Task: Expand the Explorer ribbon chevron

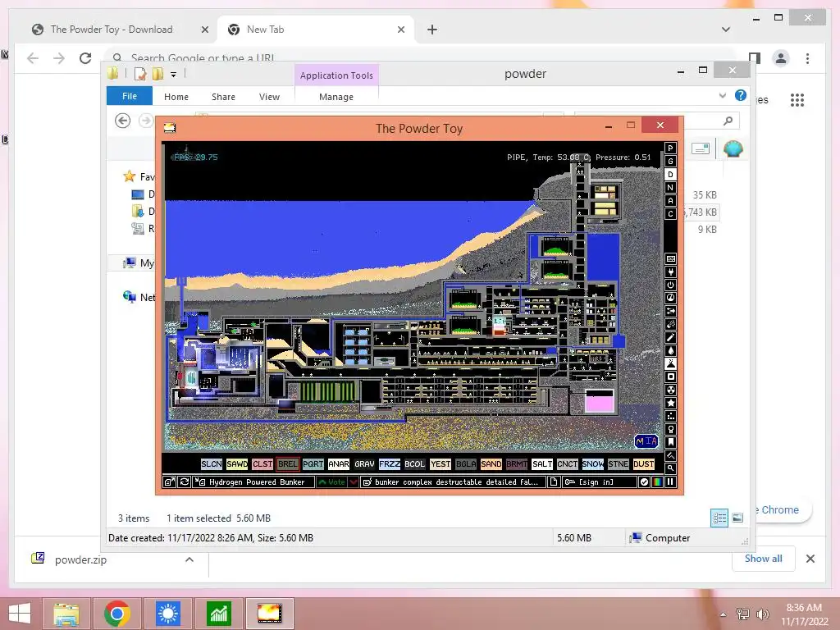Action: (x=723, y=95)
